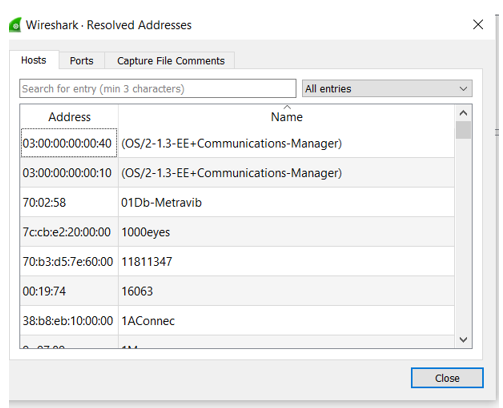Select the 11811347 name cell
Screen dimensions: 503x408
(x=286, y=262)
